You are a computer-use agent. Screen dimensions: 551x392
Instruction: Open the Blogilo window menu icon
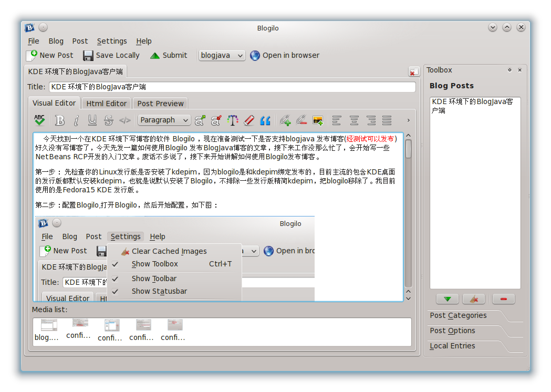30,27
